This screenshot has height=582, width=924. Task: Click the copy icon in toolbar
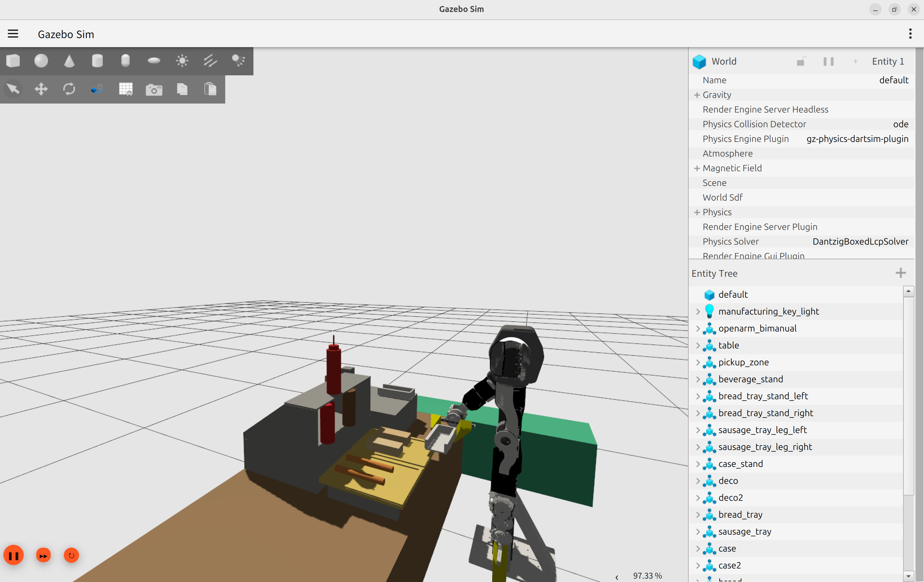[182, 89]
